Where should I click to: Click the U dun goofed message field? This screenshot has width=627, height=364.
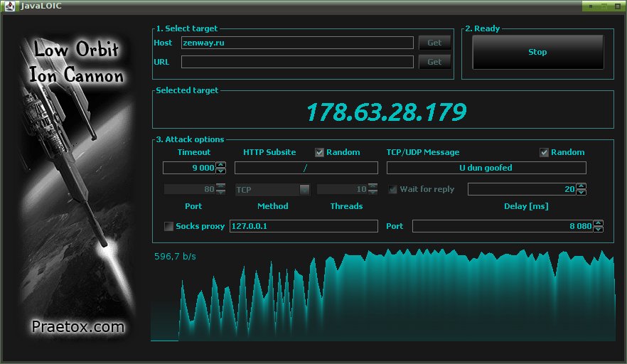pyautogui.click(x=486, y=168)
